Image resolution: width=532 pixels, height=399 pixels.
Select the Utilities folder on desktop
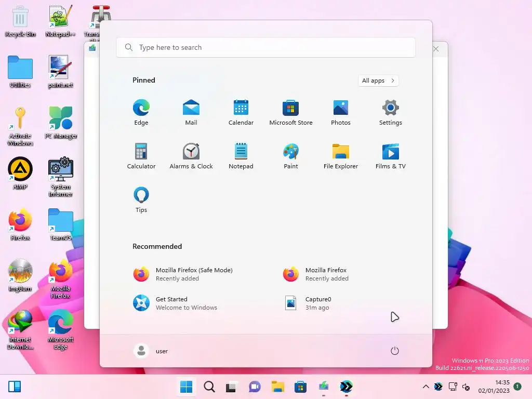pyautogui.click(x=20, y=72)
